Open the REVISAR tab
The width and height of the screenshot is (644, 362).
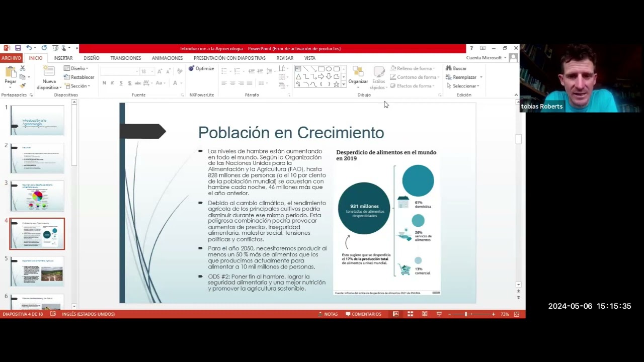coord(285,58)
